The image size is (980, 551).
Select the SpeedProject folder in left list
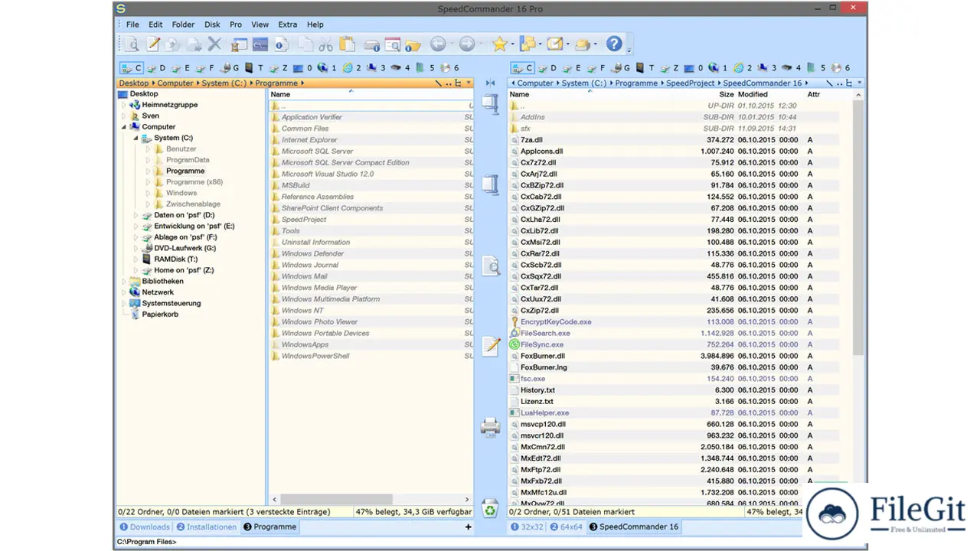click(x=304, y=220)
